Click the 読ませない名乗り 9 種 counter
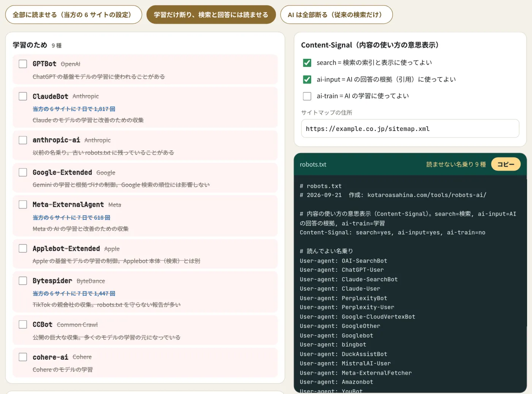The image size is (532, 394). coord(456,164)
